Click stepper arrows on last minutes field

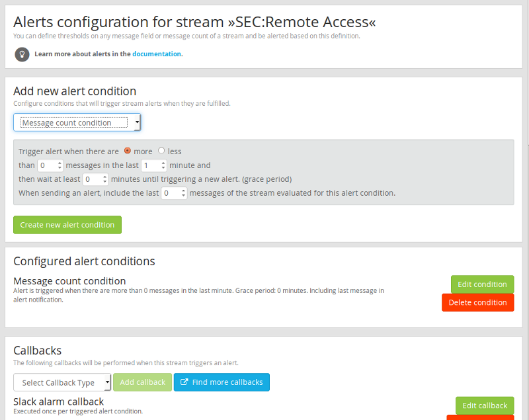[x=163, y=165]
